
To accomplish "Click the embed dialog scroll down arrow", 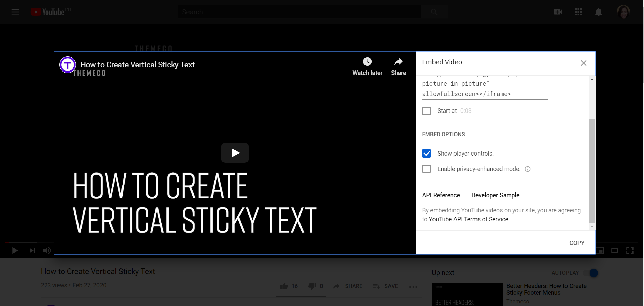I will click(x=592, y=226).
